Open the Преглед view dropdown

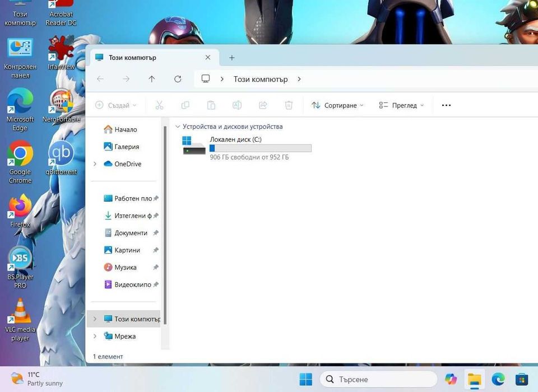pyautogui.click(x=401, y=105)
